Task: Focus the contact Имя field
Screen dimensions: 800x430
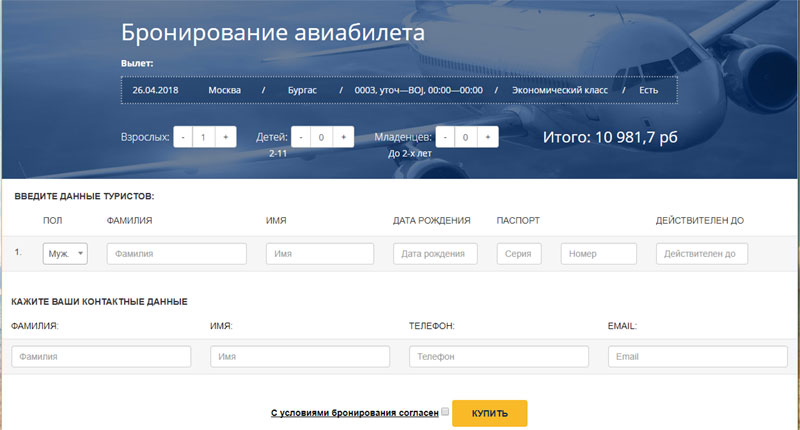Action: tap(300, 357)
